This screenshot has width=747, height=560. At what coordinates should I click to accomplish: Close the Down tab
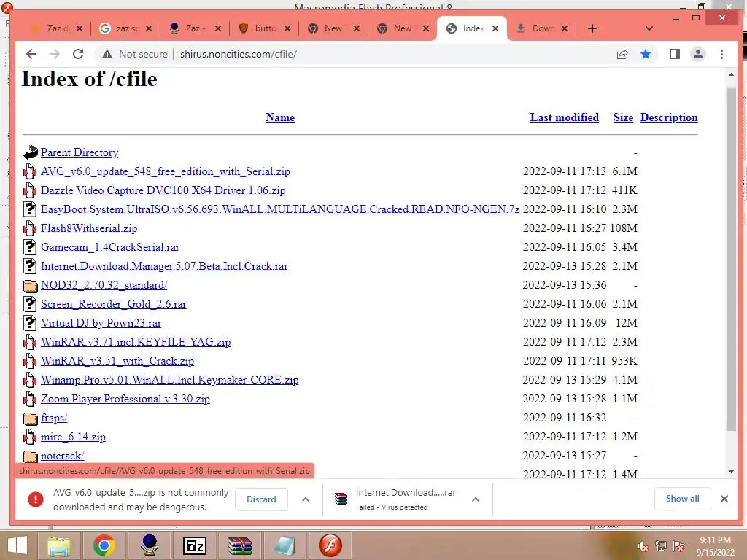565,28
